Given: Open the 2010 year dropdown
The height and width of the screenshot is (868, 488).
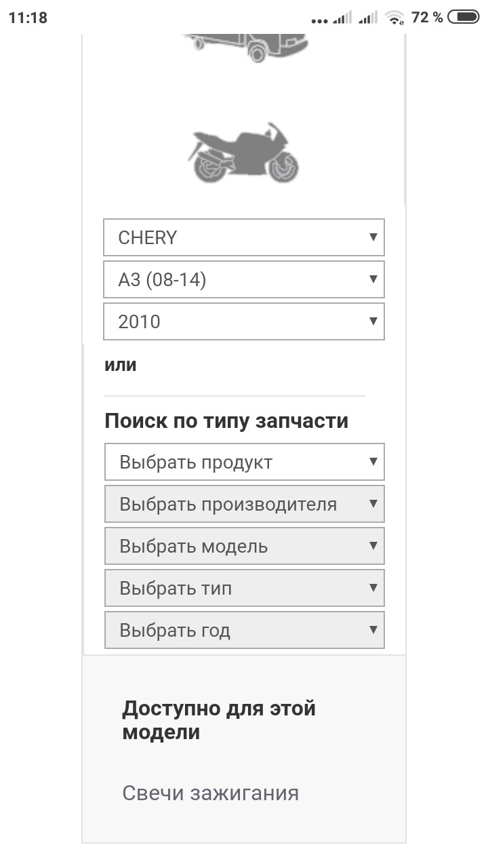Looking at the screenshot, I should point(243,321).
